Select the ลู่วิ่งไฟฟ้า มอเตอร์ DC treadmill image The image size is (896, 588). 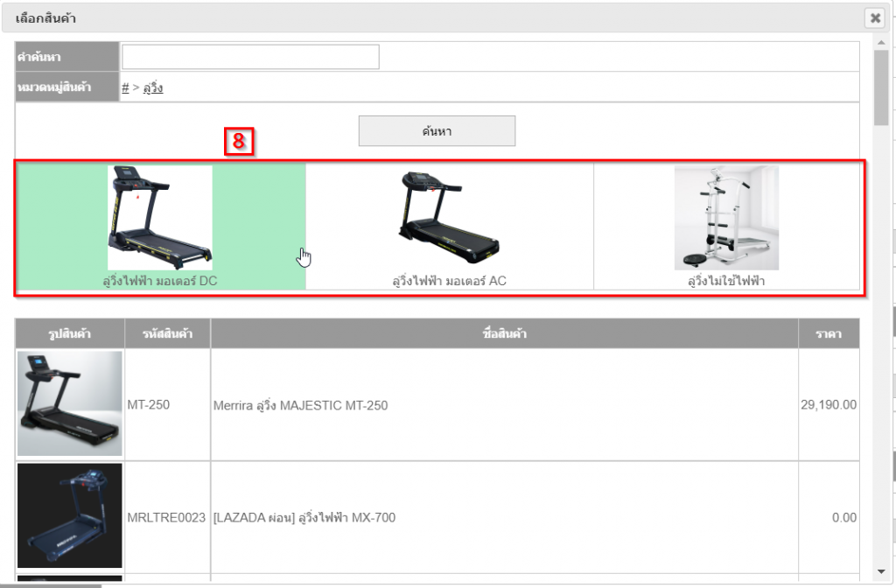point(160,217)
